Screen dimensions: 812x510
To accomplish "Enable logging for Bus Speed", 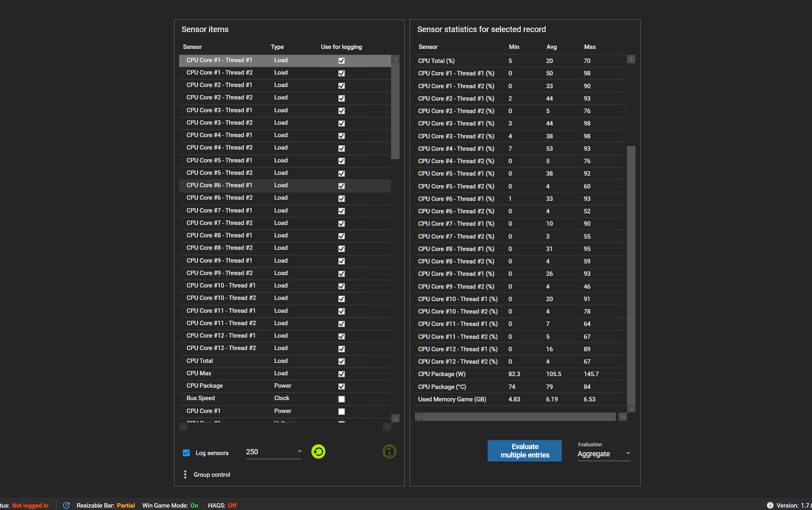I will [341, 399].
